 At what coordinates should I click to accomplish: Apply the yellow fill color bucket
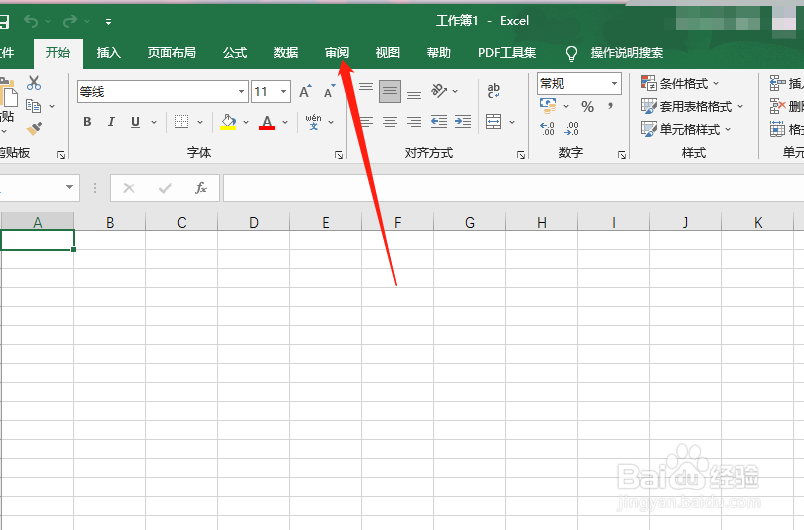click(x=228, y=122)
